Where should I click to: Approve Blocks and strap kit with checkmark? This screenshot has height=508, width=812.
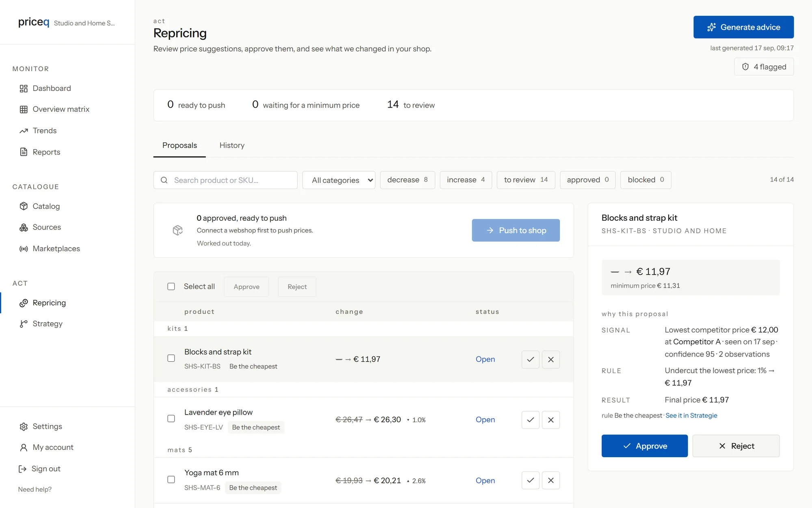coord(530,359)
